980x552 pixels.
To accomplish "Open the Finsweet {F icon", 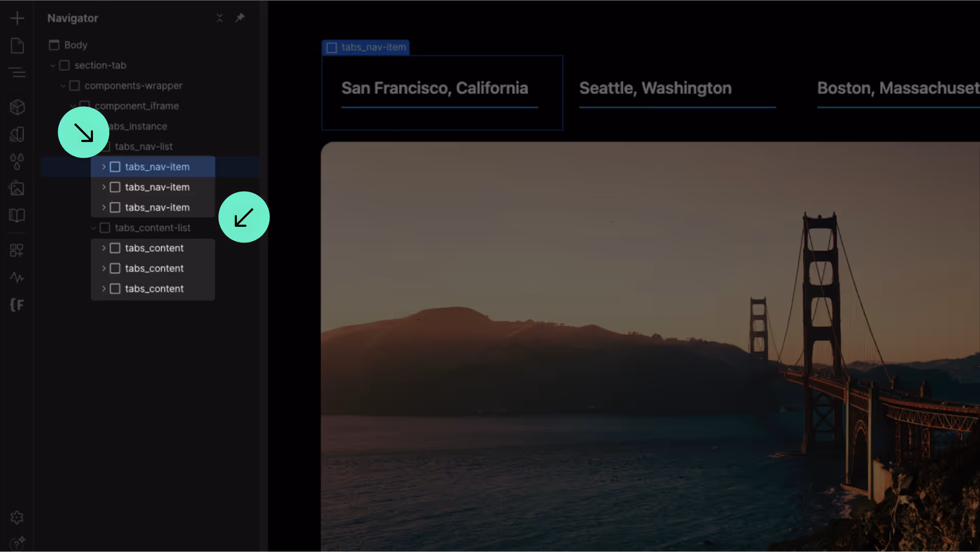I will pos(17,305).
